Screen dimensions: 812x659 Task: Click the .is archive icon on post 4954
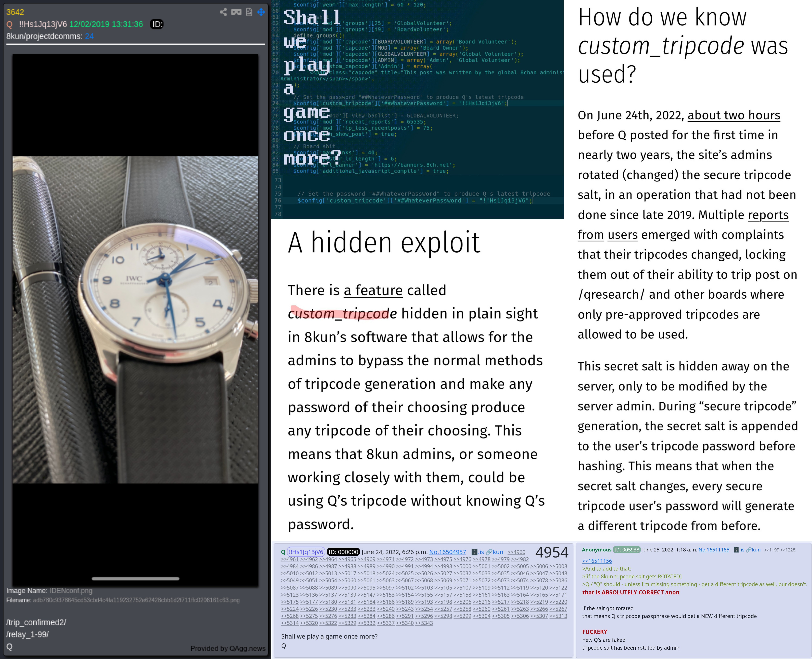(x=477, y=552)
